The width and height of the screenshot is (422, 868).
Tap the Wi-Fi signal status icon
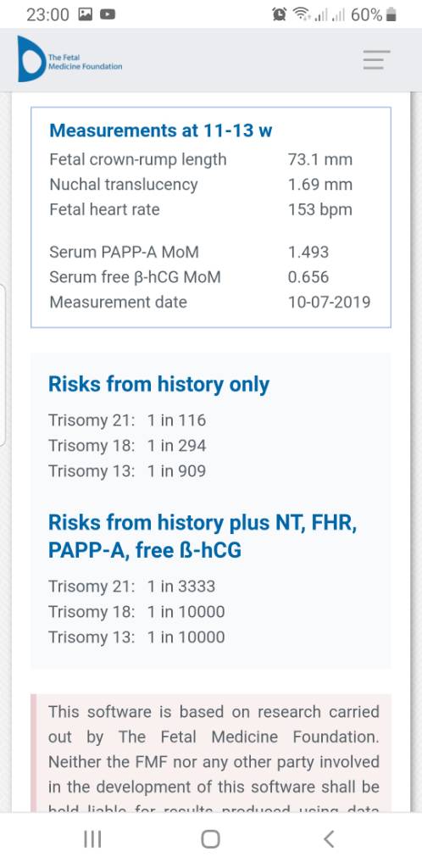tap(302, 15)
